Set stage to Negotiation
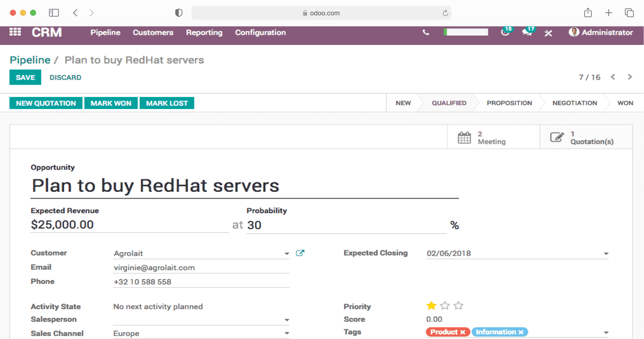 [x=575, y=103]
